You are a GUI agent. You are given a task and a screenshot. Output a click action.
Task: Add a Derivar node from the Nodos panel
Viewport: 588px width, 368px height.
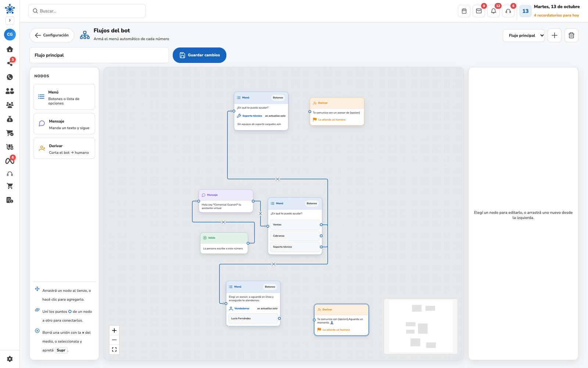click(x=64, y=148)
